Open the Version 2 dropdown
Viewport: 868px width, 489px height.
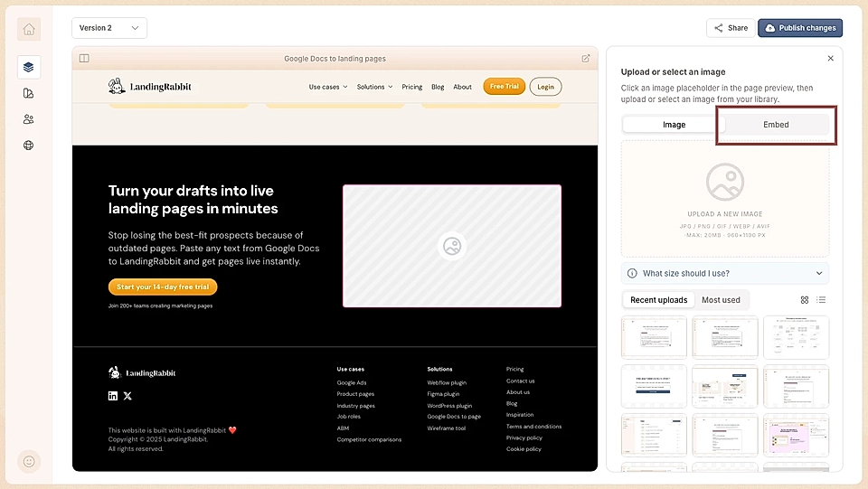(109, 28)
